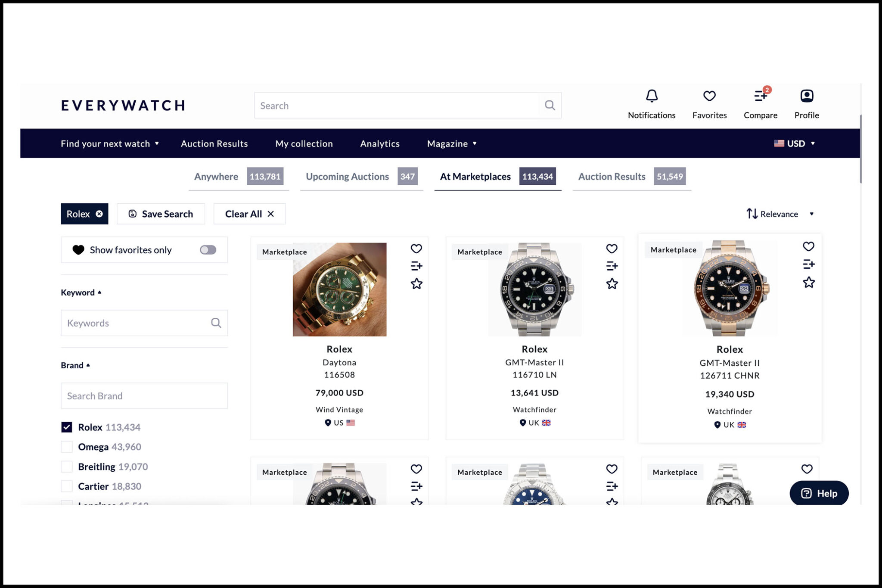Uncheck the Rolex brand filter
Viewport: 882px width, 588px height.
click(67, 427)
